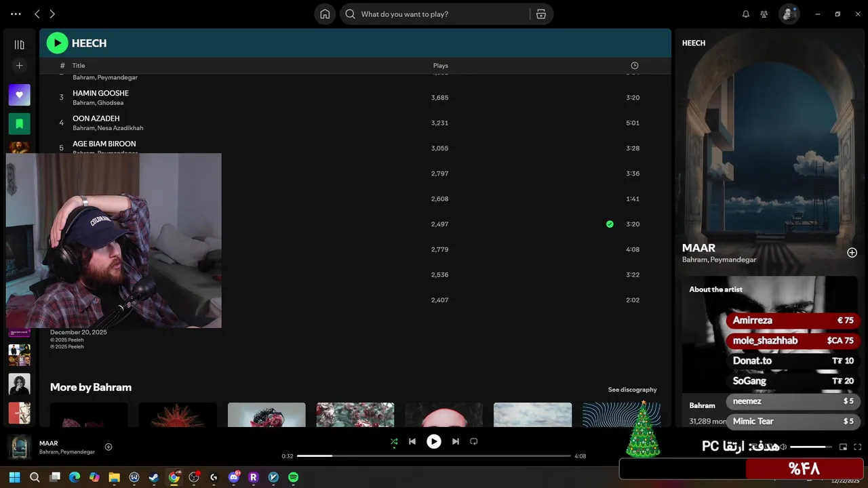Viewport: 868px width, 488px height.
Task: Add MAAR to Liked Songs in bottom bar
Action: pyautogui.click(x=108, y=447)
